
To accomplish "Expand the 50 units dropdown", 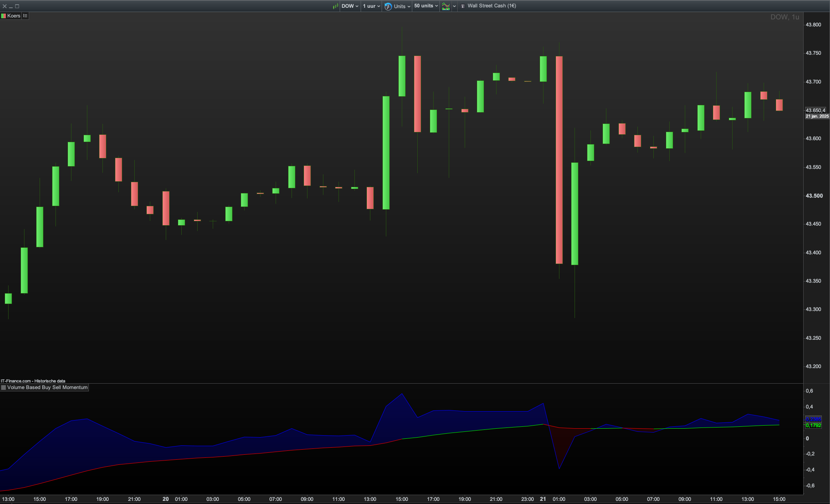I will tap(426, 6).
